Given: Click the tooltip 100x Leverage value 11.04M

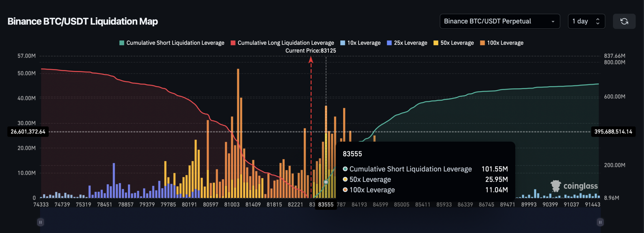Looking at the screenshot, I should pyautogui.click(x=497, y=190).
